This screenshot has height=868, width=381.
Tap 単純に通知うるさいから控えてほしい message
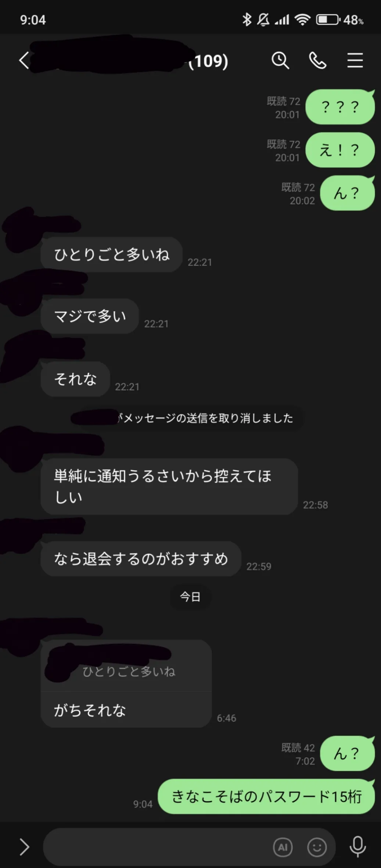[x=169, y=487]
